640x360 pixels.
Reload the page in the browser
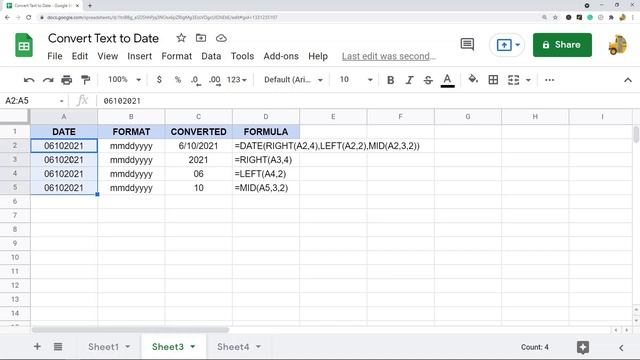coord(29,18)
